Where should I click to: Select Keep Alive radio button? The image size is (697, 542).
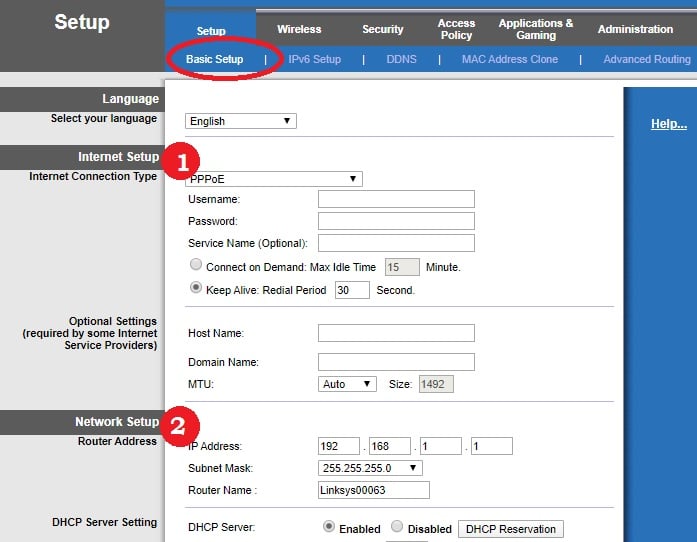point(196,289)
